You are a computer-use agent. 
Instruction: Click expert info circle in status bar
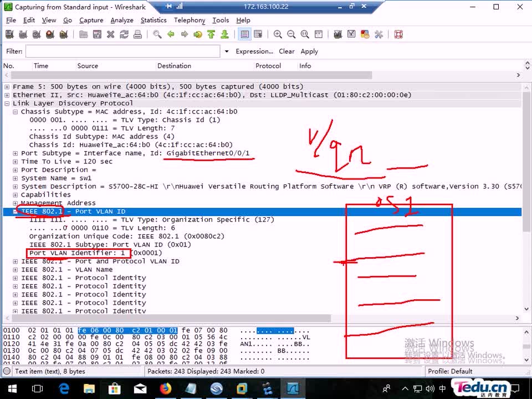(7, 371)
